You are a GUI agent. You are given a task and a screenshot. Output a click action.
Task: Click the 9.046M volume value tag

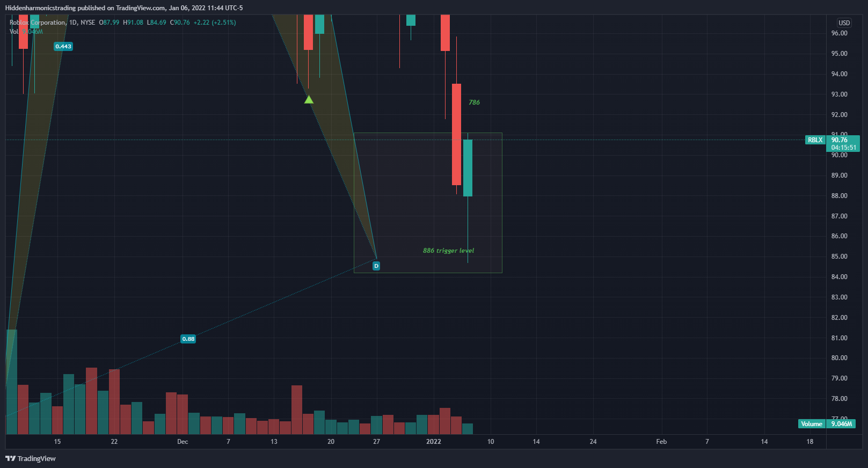[x=841, y=424]
